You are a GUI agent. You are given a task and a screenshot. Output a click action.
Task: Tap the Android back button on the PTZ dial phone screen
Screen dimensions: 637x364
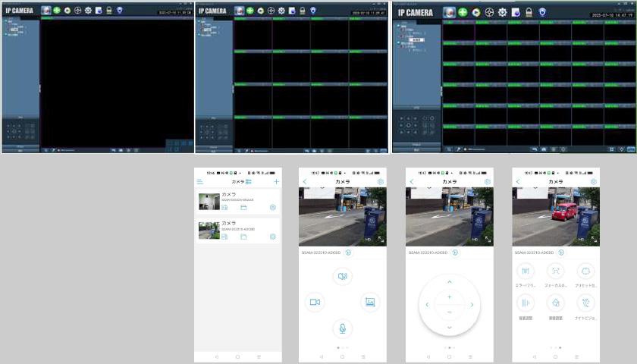pyautogui.click(x=428, y=356)
